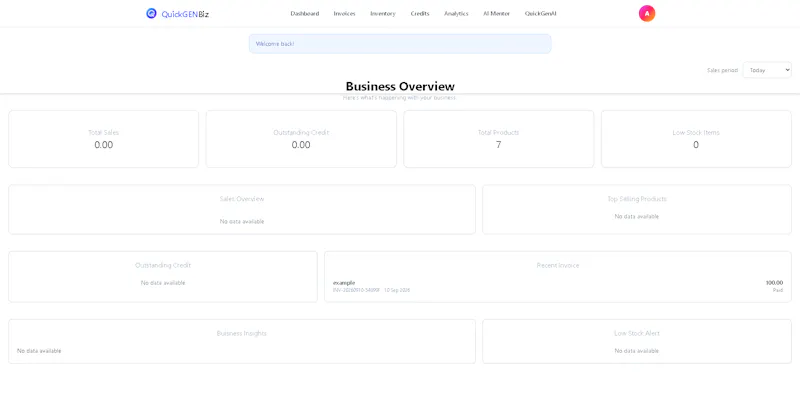This screenshot has width=800, height=396.
Task: Click the Business Overview heading
Action: (x=400, y=86)
